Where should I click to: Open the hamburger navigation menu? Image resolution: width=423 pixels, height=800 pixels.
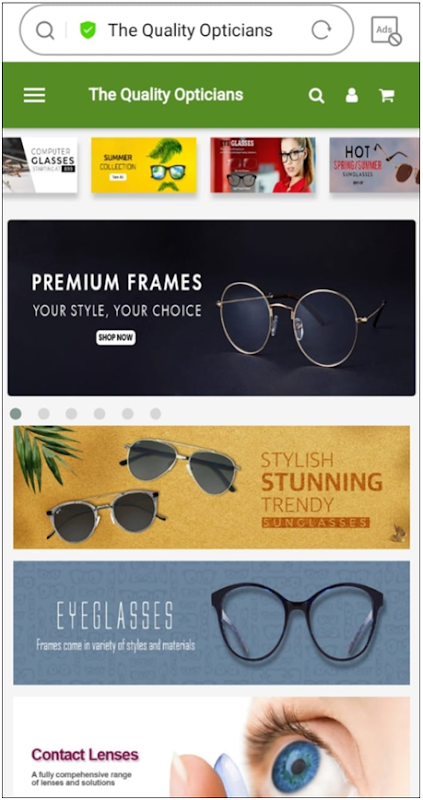coord(34,95)
